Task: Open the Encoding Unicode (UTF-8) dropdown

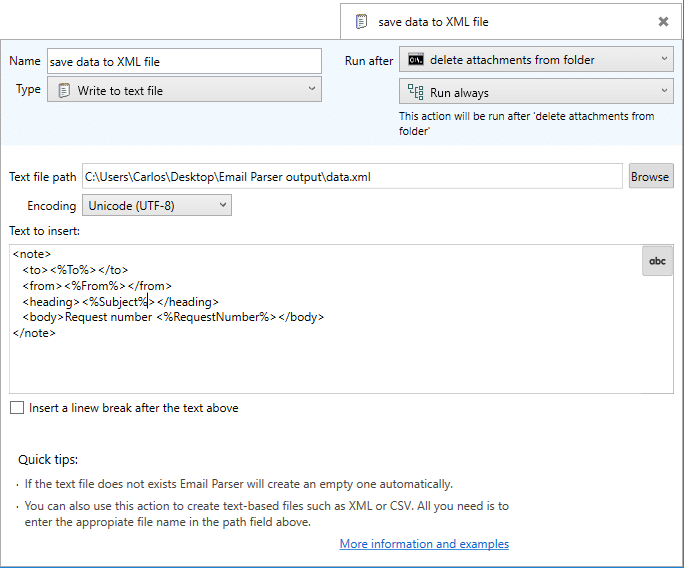Action: point(157,205)
